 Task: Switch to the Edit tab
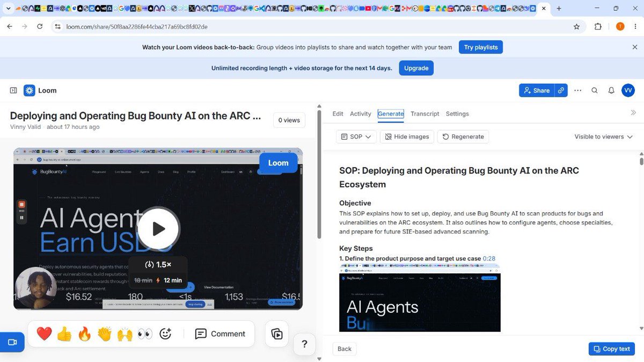click(x=338, y=114)
